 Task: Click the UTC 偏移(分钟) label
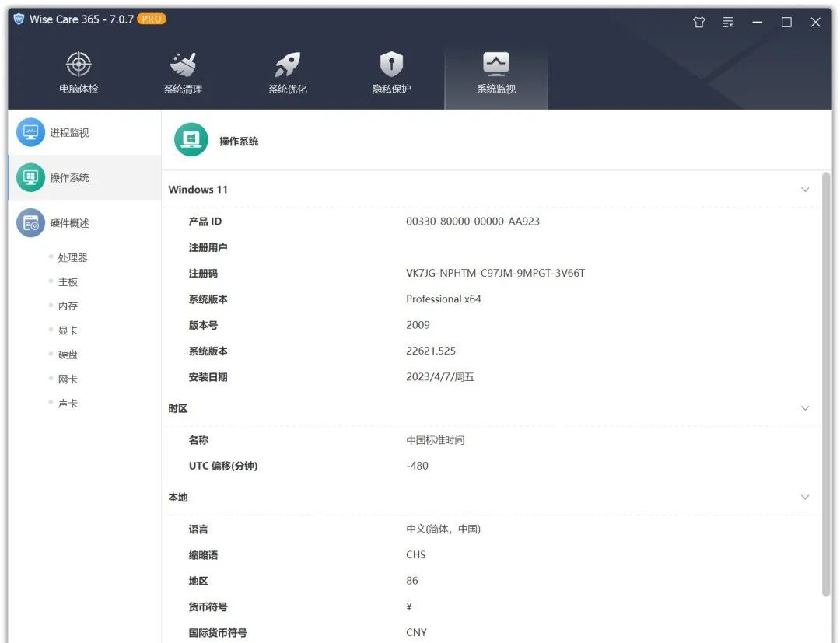coord(223,466)
